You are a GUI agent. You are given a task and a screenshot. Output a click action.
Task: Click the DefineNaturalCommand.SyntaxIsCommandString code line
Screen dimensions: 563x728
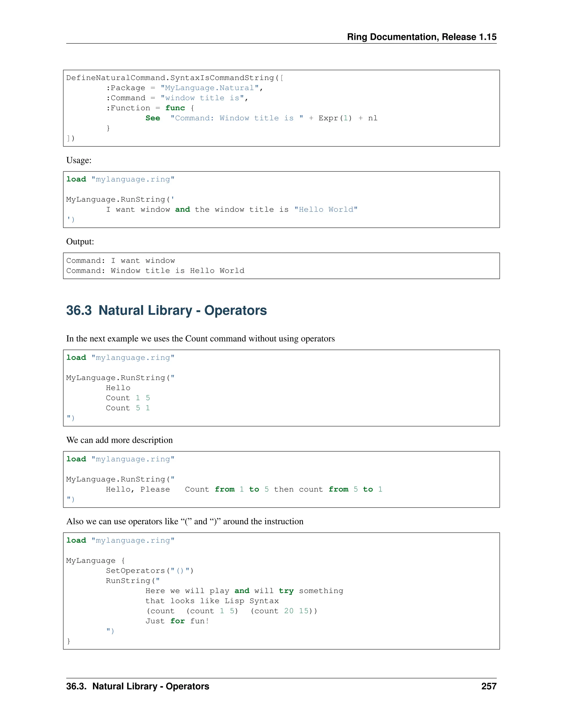[x=175, y=78]
